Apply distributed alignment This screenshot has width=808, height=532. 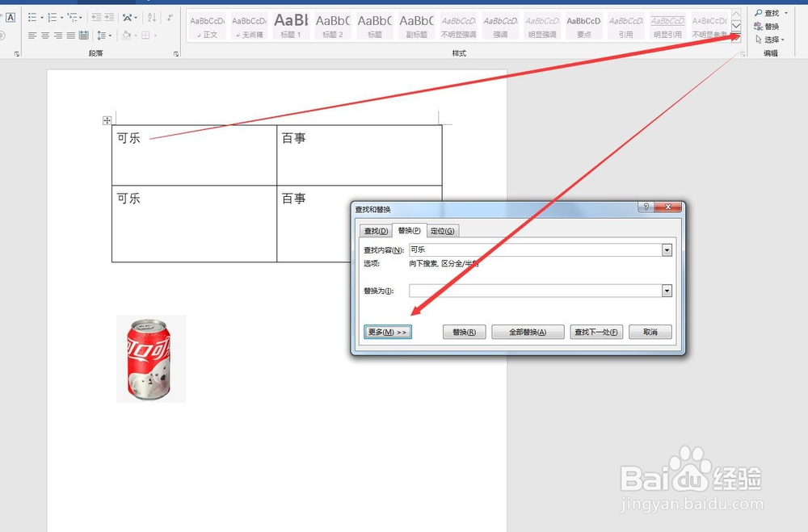click(x=84, y=36)
